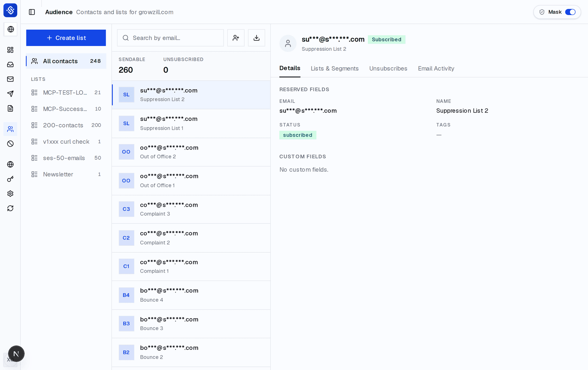Select the Complaint 2 contact

point(191,238)
